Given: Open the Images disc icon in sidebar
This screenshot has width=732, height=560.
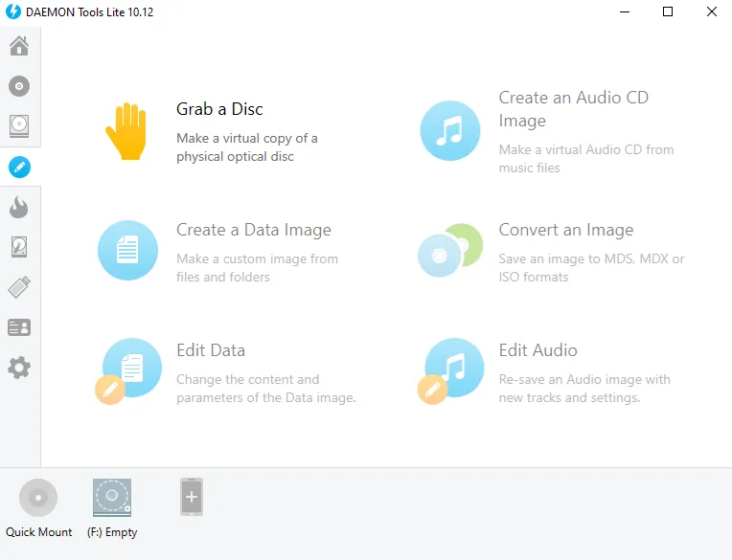Looking at the screenshot, I should coord(19,86).
